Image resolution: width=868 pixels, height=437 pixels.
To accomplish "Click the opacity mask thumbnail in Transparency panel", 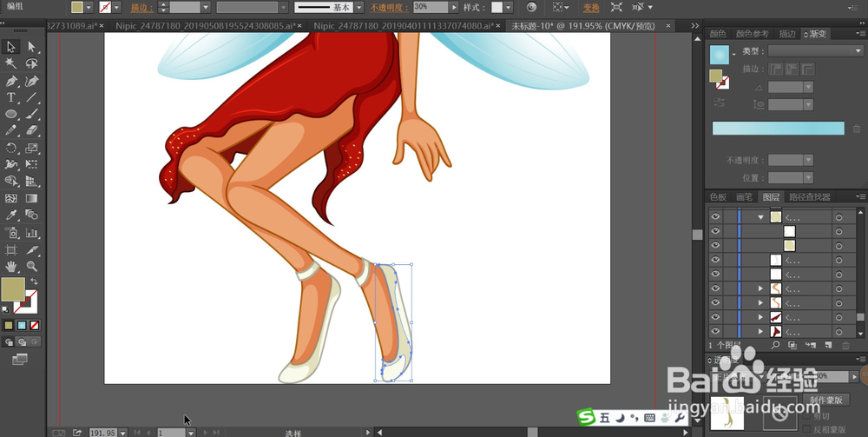I will pyautogui.click(x=779, y=414).
